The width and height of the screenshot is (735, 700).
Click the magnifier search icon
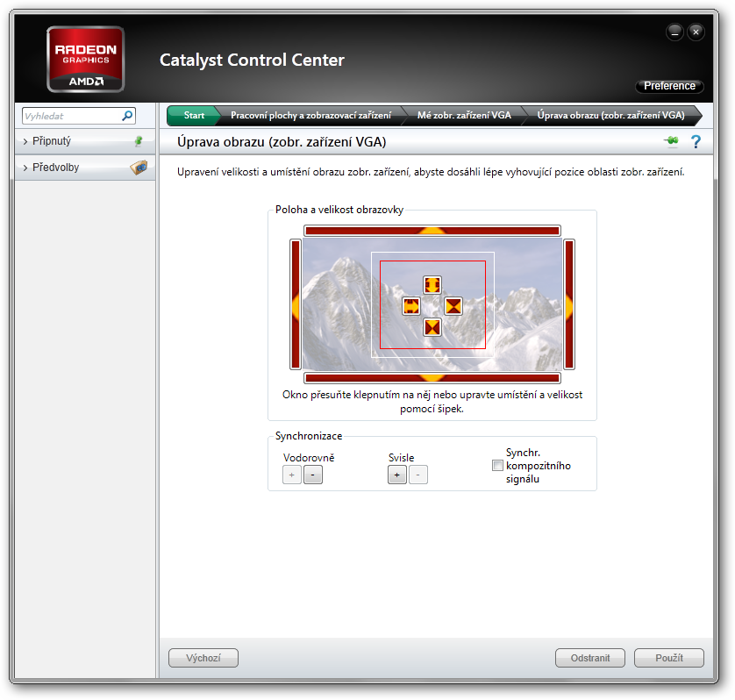[127, 116]
